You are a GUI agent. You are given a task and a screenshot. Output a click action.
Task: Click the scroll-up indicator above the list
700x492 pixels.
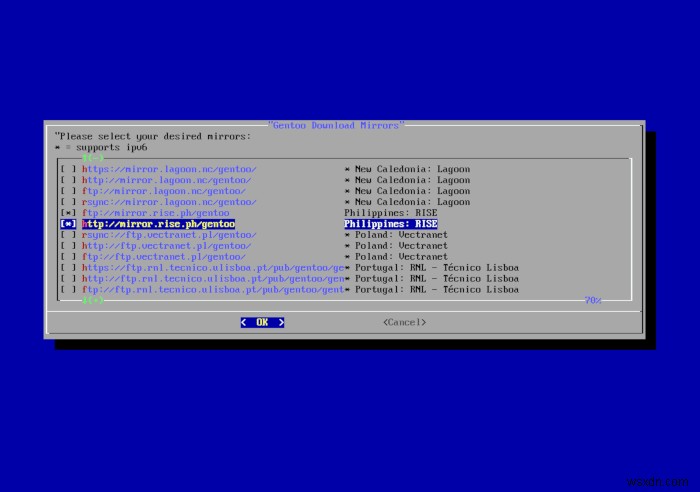click(x=93, y=158)
